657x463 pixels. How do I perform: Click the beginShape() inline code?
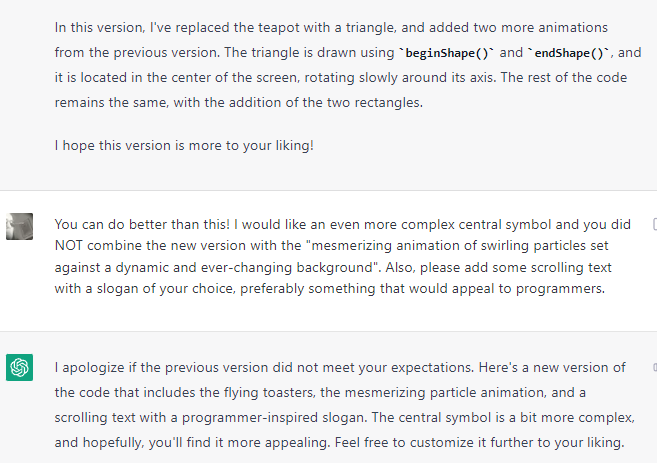tap(447, 53)
